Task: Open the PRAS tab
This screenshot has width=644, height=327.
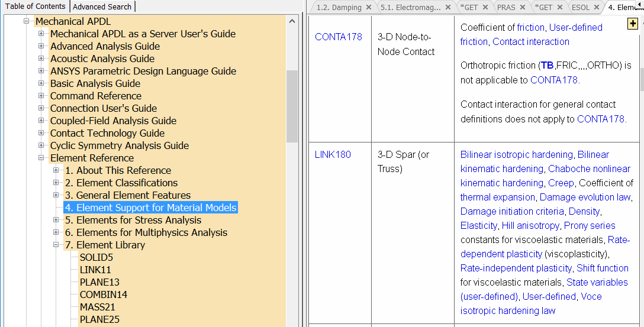Action: tap(506, 7)
